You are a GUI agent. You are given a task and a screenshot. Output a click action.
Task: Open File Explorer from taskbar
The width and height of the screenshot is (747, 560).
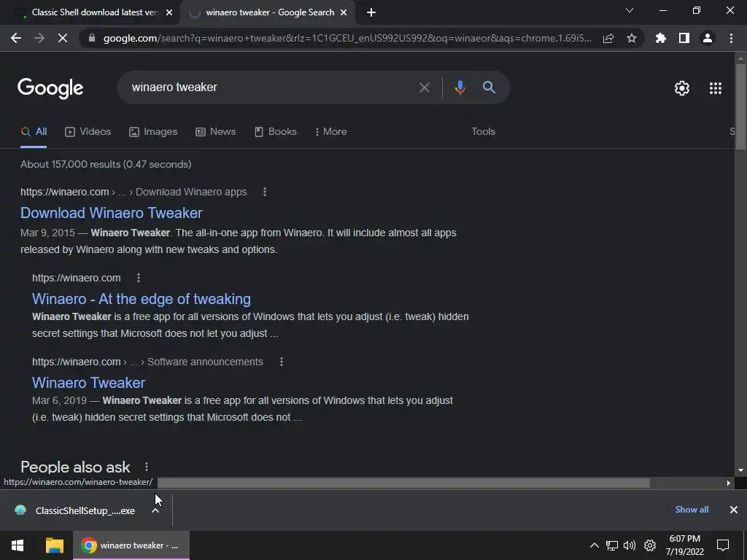(54, 545)
